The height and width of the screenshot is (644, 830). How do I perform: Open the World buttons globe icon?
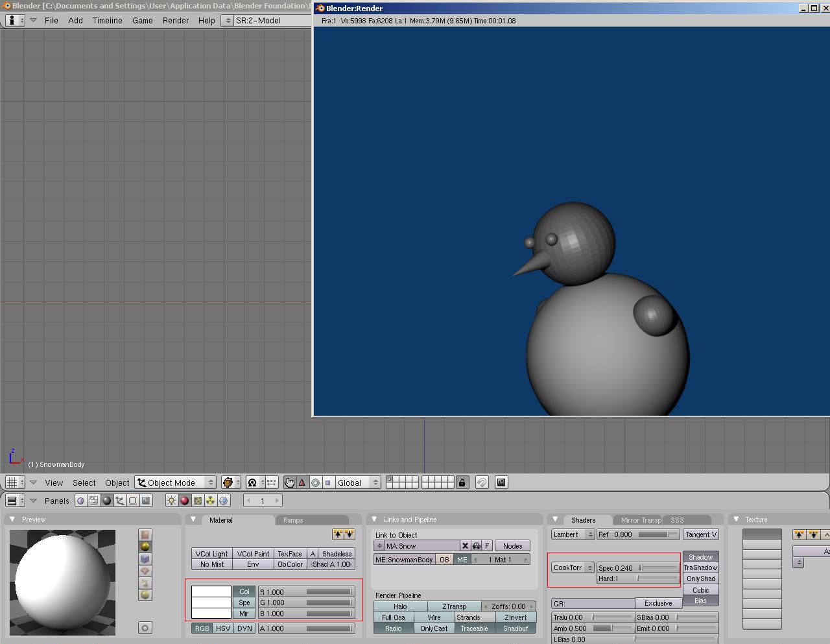click(222, 500)
